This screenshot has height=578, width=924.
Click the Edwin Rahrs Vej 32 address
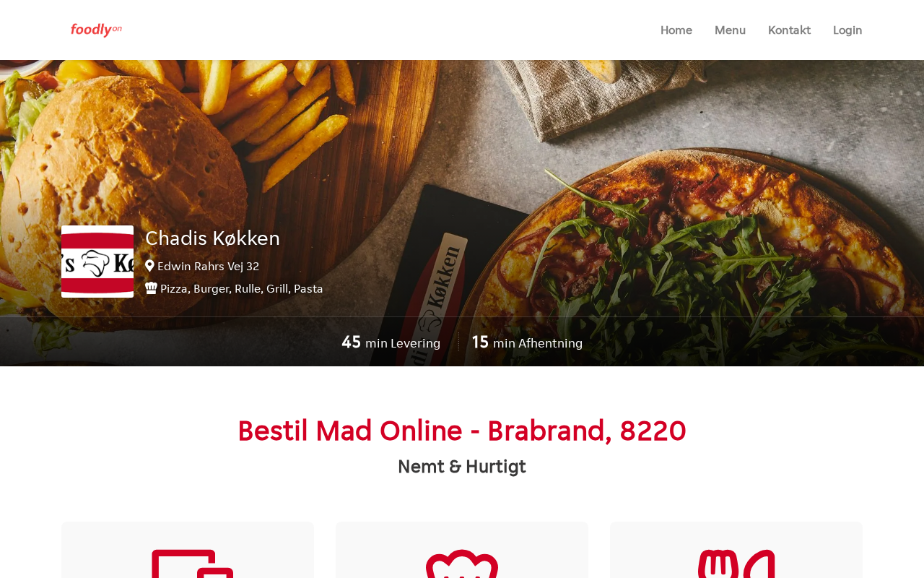coord(208,266)
